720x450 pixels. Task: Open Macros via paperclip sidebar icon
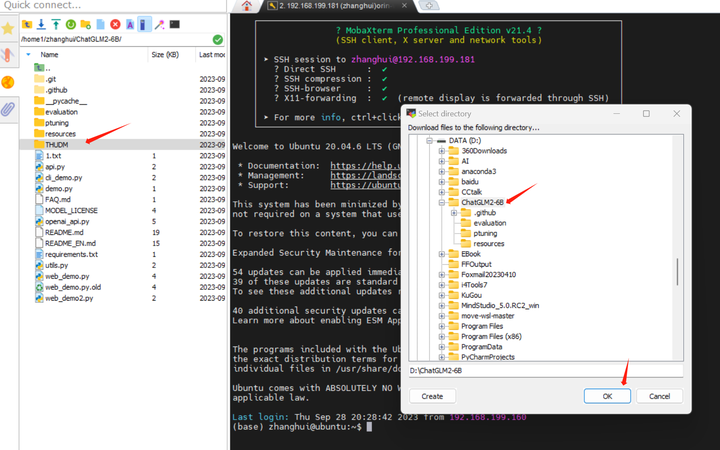(8, 109)
